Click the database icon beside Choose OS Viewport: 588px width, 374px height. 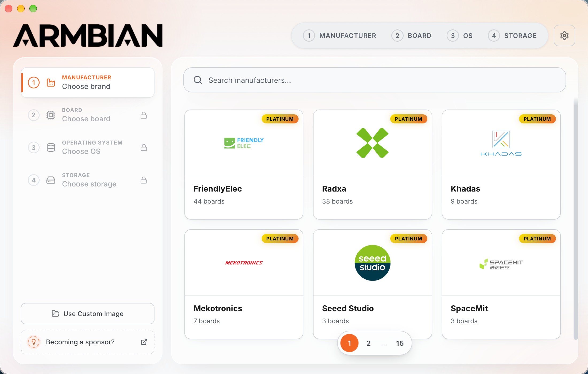coord(51,147)
